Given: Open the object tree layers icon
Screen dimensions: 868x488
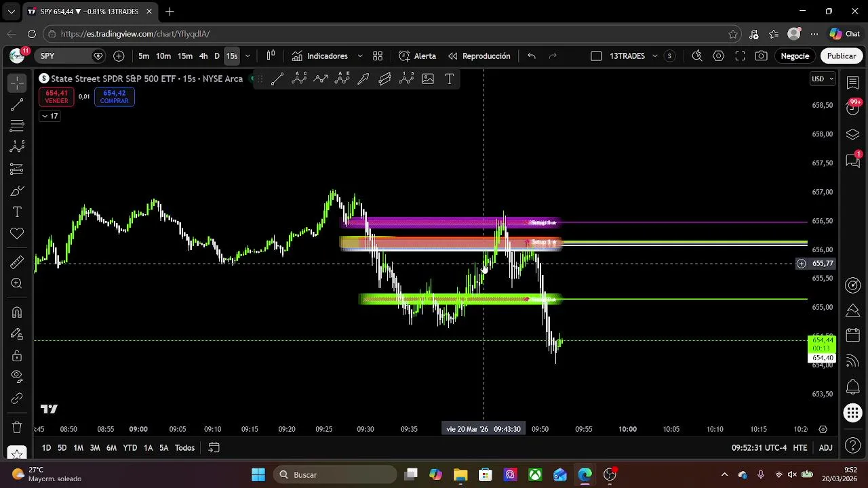Looking at the screenshot, I should tap(853, 134).
